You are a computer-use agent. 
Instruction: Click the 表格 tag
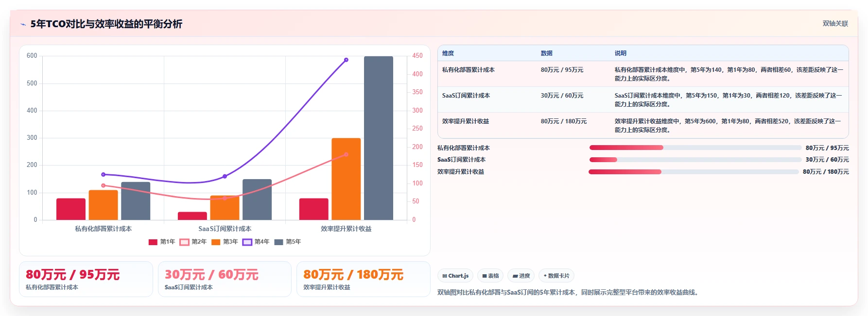click(x=490, y=276)
